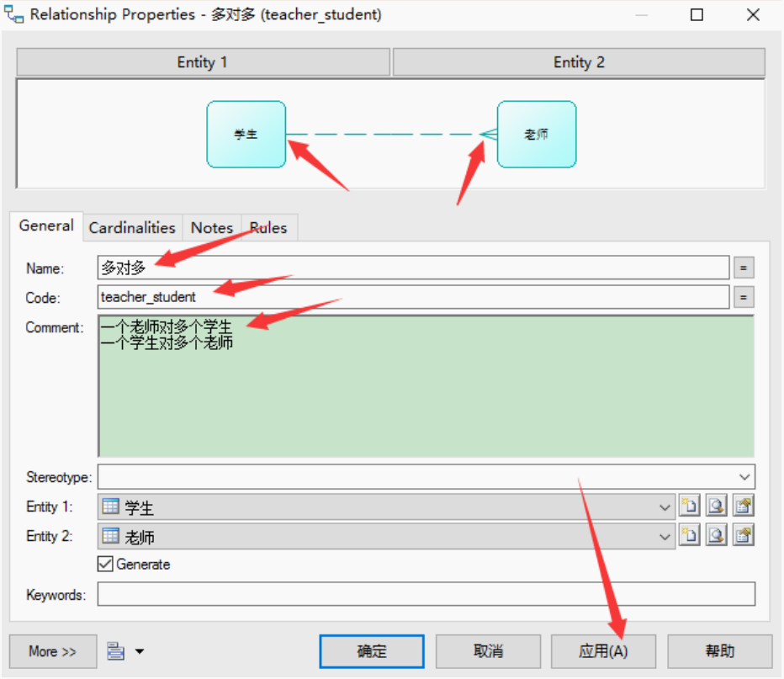
Task: Click the print/menu icon beside More button
Action: [x=115, y=651]
